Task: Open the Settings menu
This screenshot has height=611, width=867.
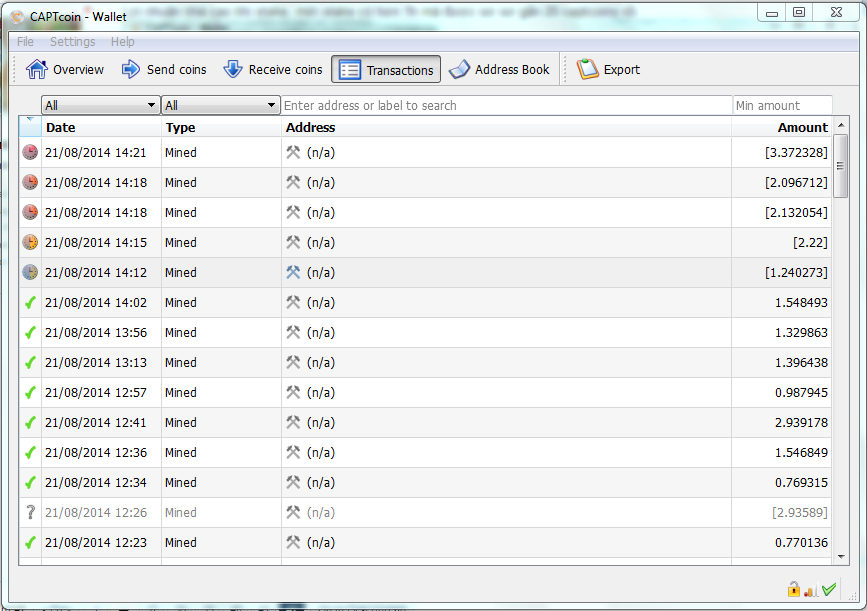Action: click(72, 41)
